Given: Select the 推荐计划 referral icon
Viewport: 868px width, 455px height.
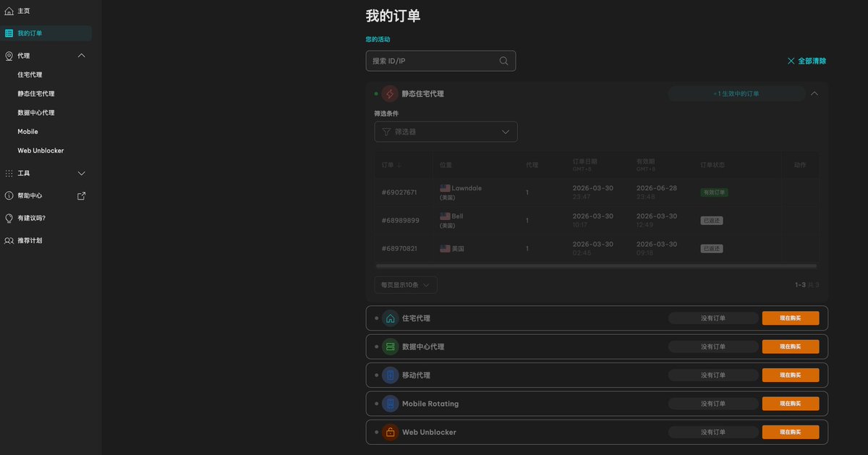Looking at the screenshot, I should 8,240.
